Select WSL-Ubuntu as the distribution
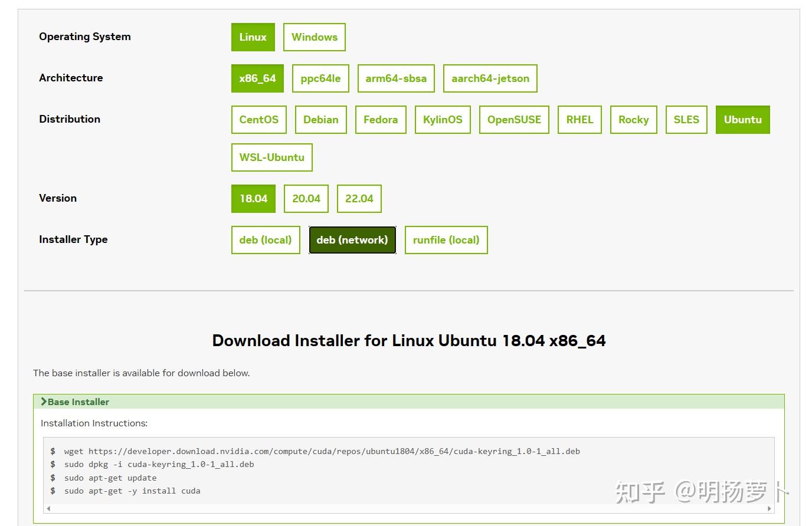812x526 pixels. click(x=271, y=157)
